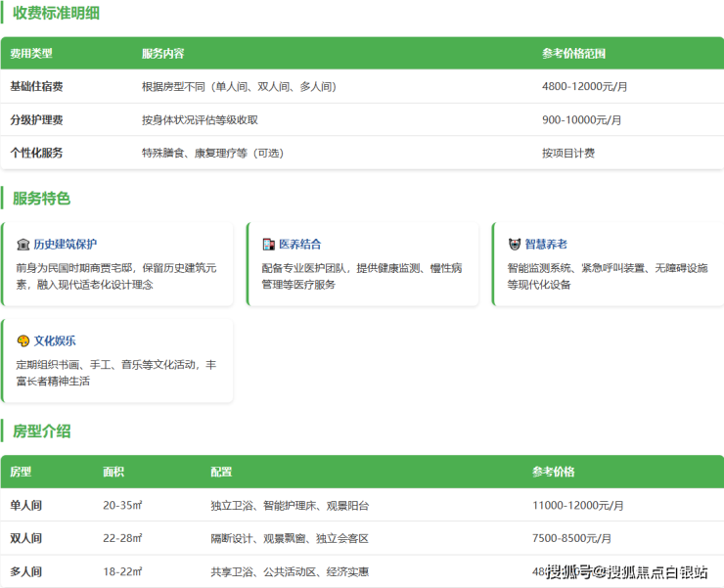Select the 分级护理费 row label

coord(37,120)
